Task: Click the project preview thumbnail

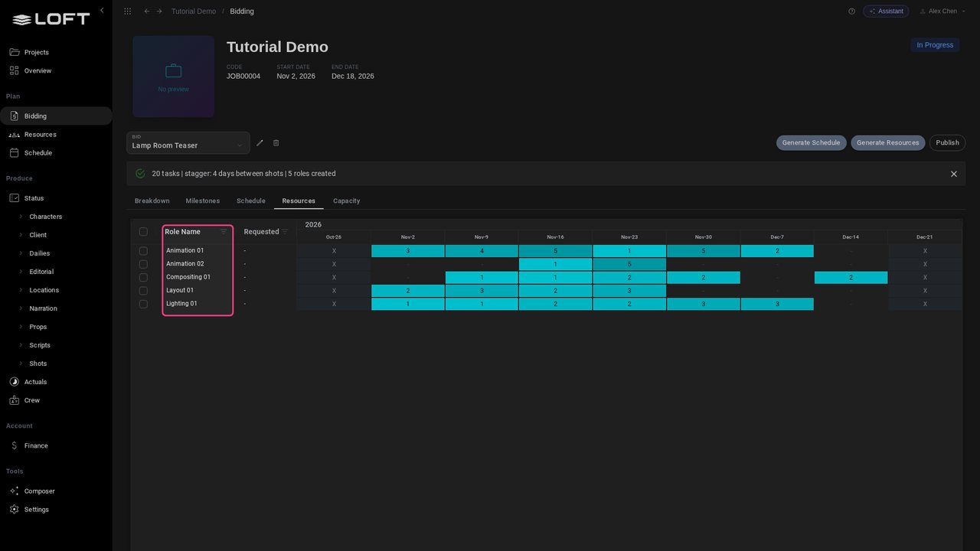Action: coord(174,77)
